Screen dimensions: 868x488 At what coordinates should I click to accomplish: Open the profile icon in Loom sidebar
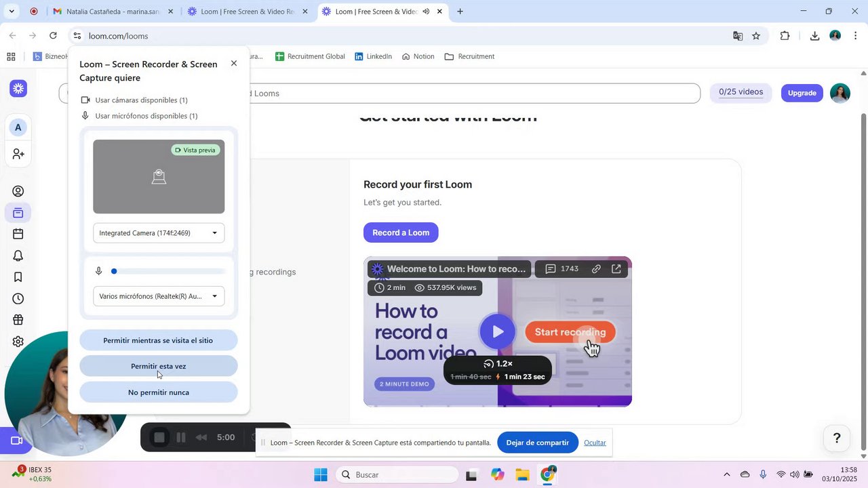point(18,192)
